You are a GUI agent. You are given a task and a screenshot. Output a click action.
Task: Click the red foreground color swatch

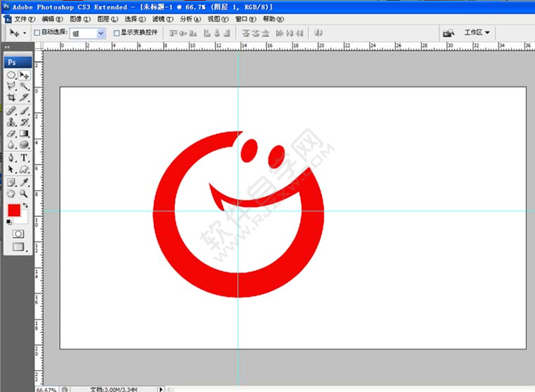click(x=13, y=210)
